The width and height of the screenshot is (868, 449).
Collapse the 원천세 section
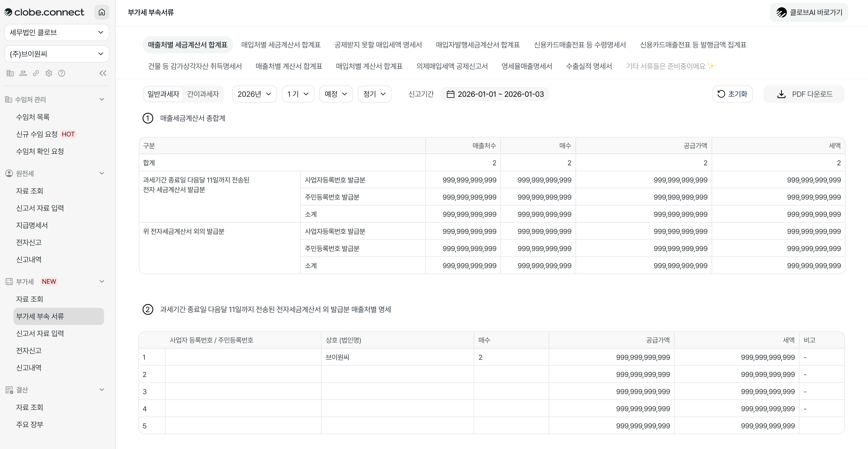click(102, 173)
